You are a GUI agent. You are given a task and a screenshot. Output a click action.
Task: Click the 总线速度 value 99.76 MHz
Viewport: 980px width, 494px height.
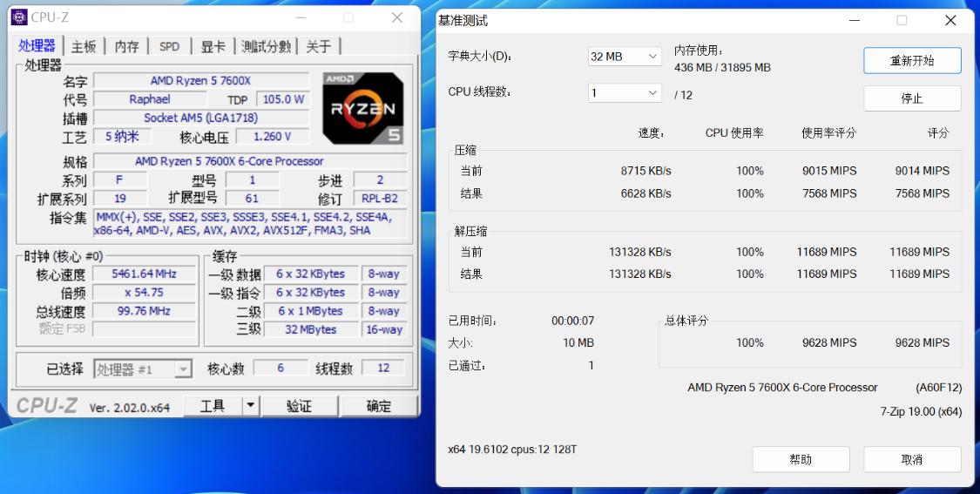point(145,311)
